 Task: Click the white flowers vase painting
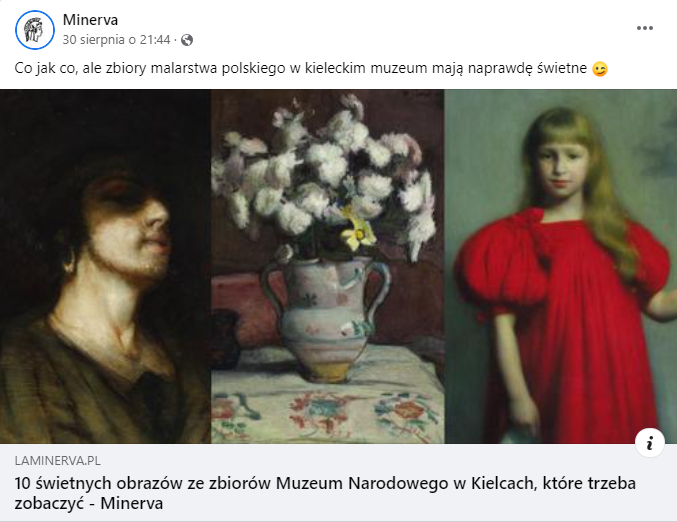[328, 266]
